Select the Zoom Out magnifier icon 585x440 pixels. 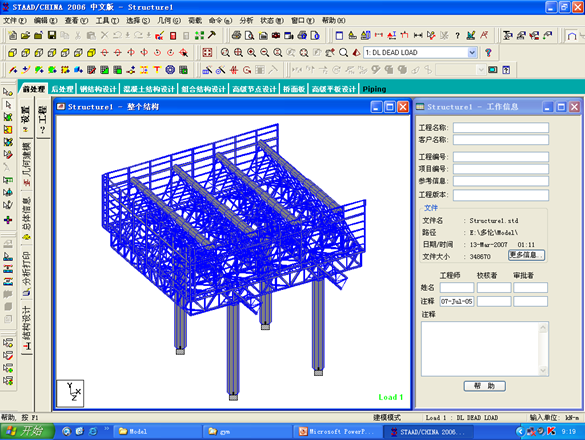click(265, 53)
